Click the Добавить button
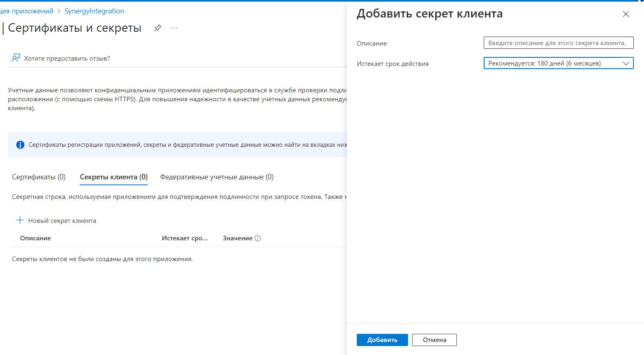 point(382,340)
